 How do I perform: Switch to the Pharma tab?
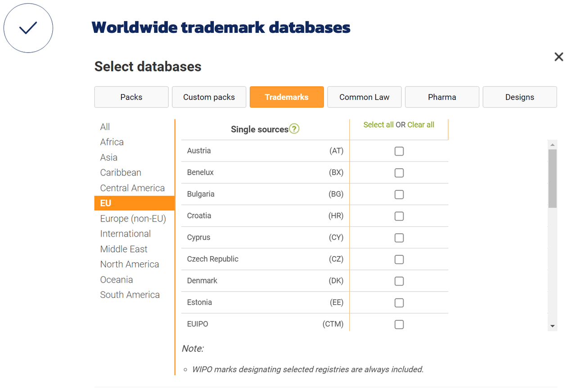point(442,97)
